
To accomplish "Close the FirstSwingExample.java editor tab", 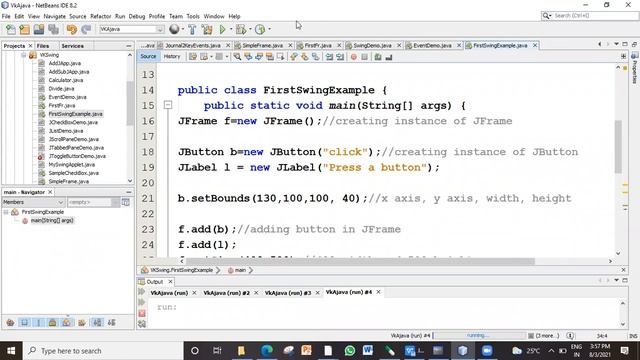I will tap(535, 45).
